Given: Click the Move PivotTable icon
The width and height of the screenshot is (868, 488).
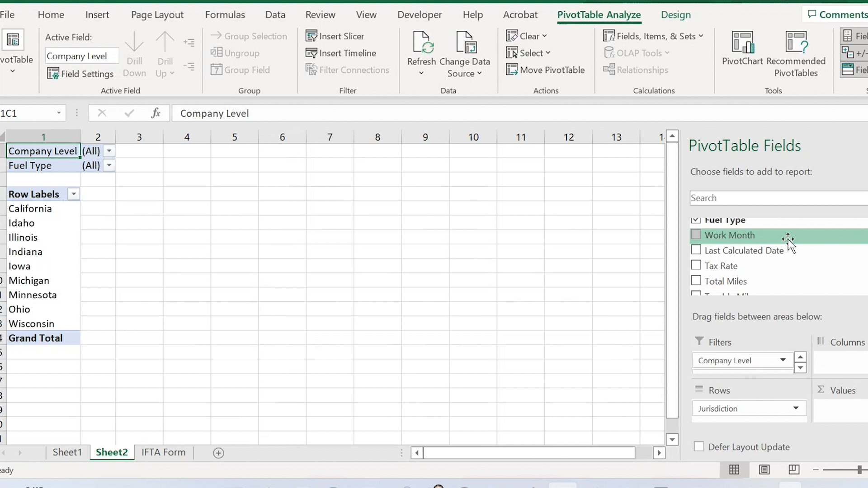Looking at the screenshot, I should pos(512,70).
